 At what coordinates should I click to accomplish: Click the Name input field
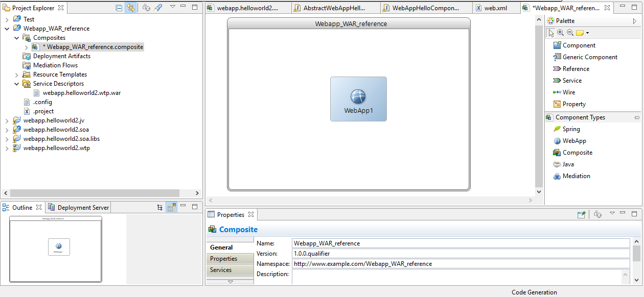point(461,243)
